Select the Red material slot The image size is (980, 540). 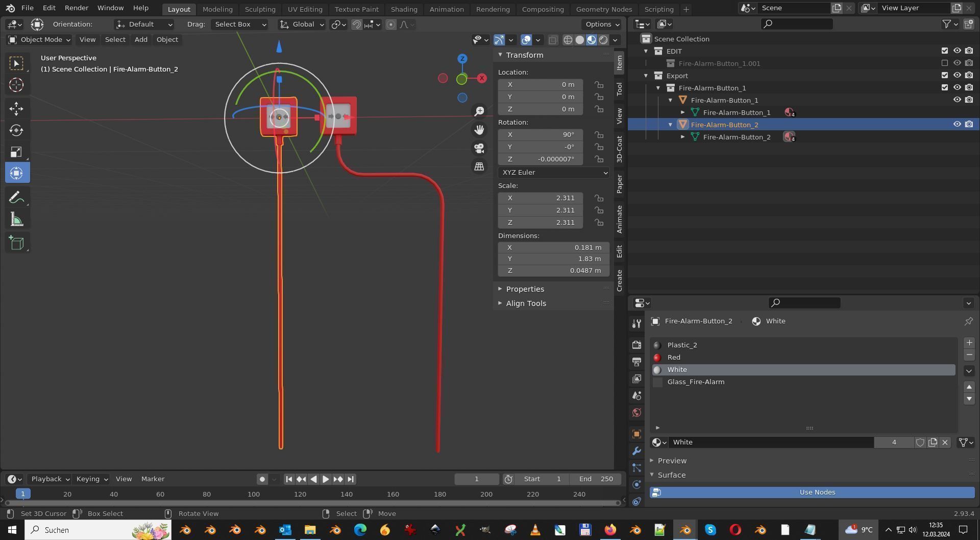803,358
